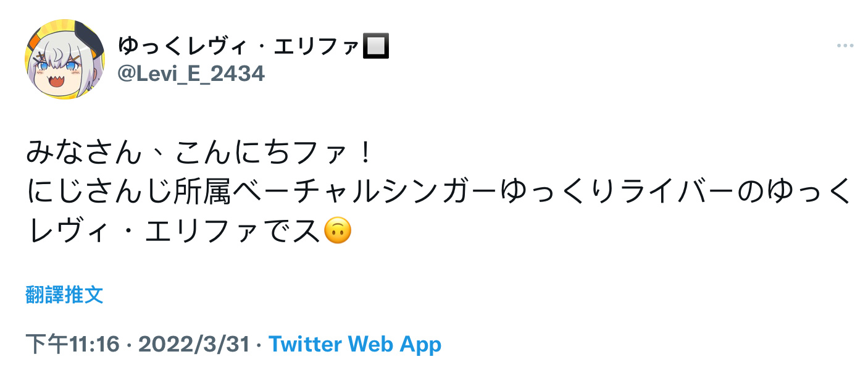
Task: Click the 2022/3/31 date
Action: tap(194, 344)
